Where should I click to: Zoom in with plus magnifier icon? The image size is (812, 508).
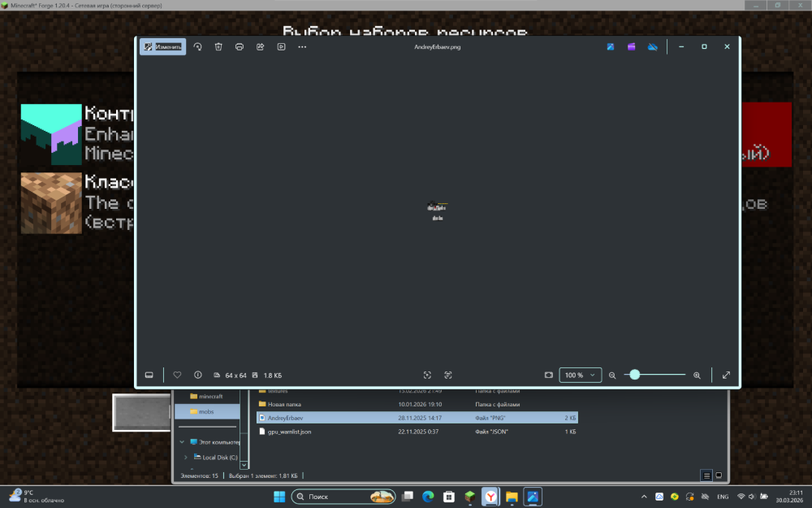(x=697, y=376)
